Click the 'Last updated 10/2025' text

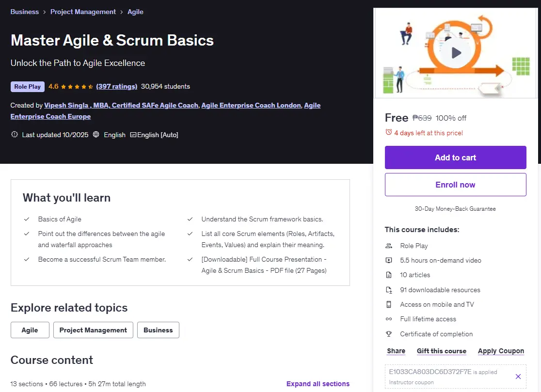[55, 135]
